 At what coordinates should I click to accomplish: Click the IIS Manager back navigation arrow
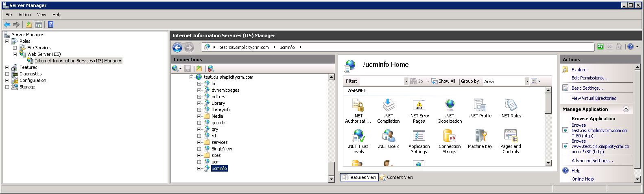(177, 48)
